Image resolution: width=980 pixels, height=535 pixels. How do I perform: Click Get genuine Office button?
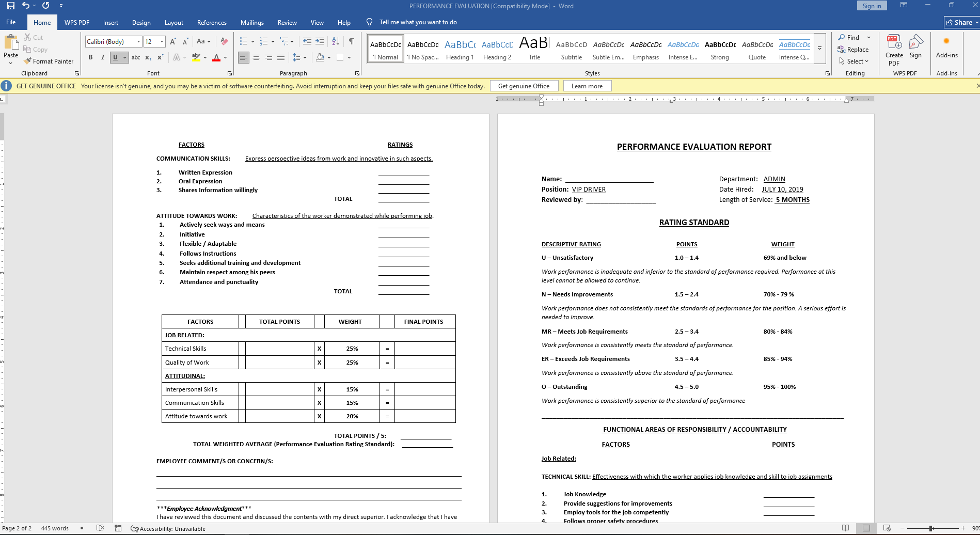pos(524,86)
